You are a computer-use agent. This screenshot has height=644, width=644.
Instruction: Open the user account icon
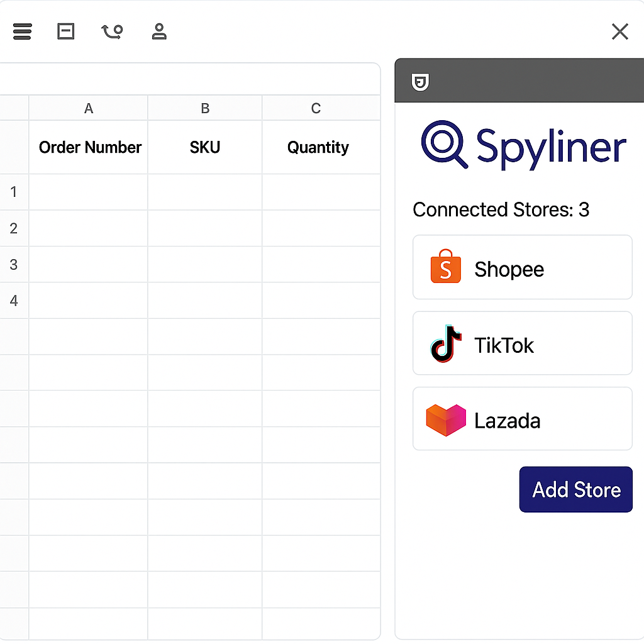[x=159, y=31]
